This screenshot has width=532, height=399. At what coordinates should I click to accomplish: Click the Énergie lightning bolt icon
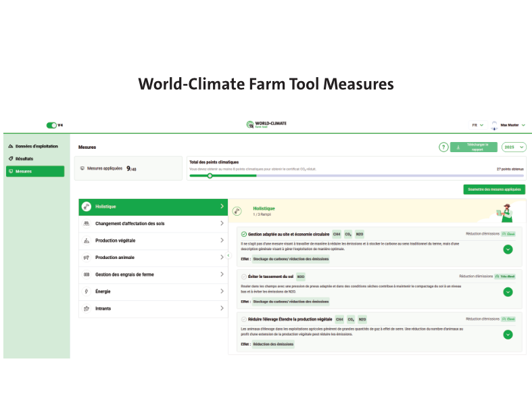coord(86,291)
